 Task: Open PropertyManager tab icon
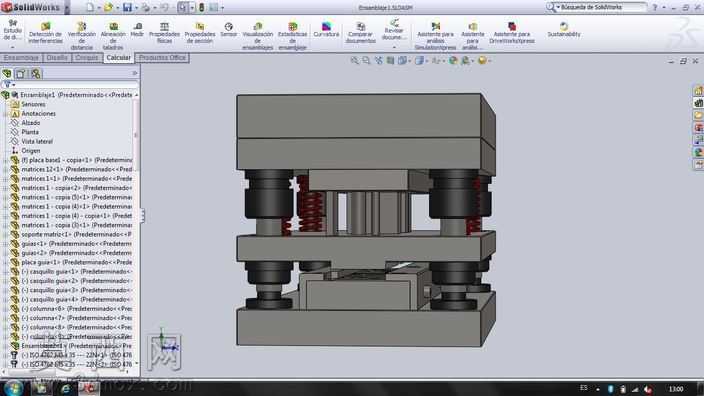21,74
